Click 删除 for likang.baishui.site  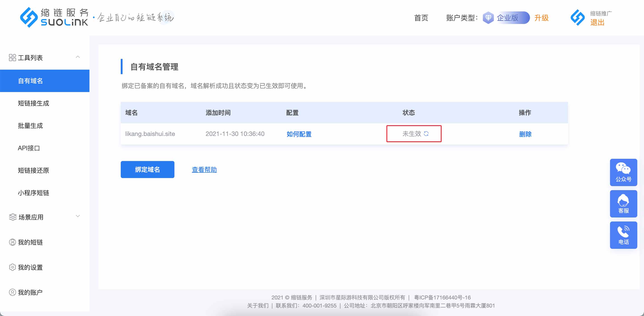click(x=525, y=134)
